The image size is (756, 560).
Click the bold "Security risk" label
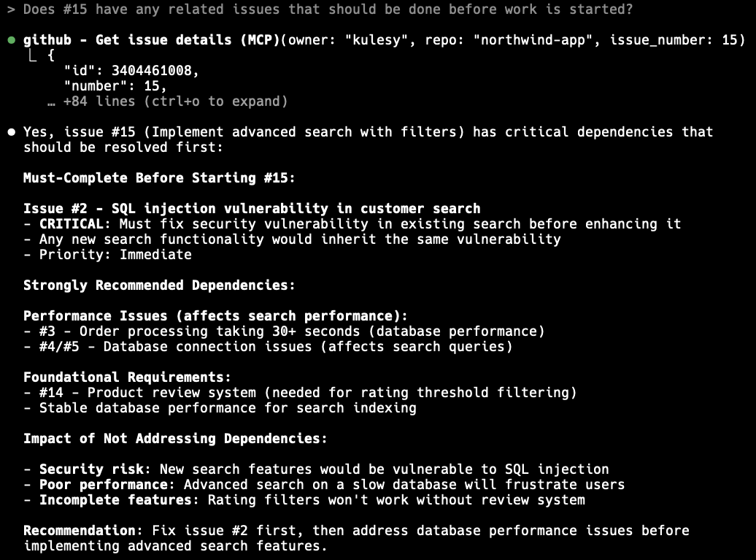pos(91,469)
